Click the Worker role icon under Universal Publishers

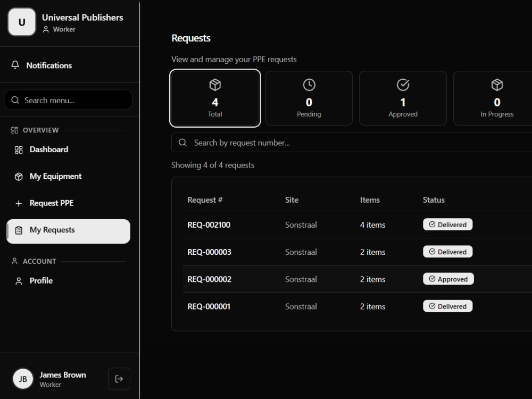coord(46,29)
